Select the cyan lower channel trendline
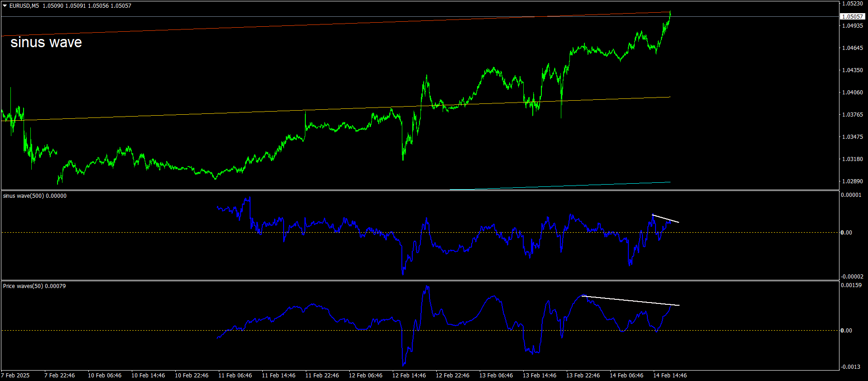The image size is (868, 381). click(x=560, y=186)
